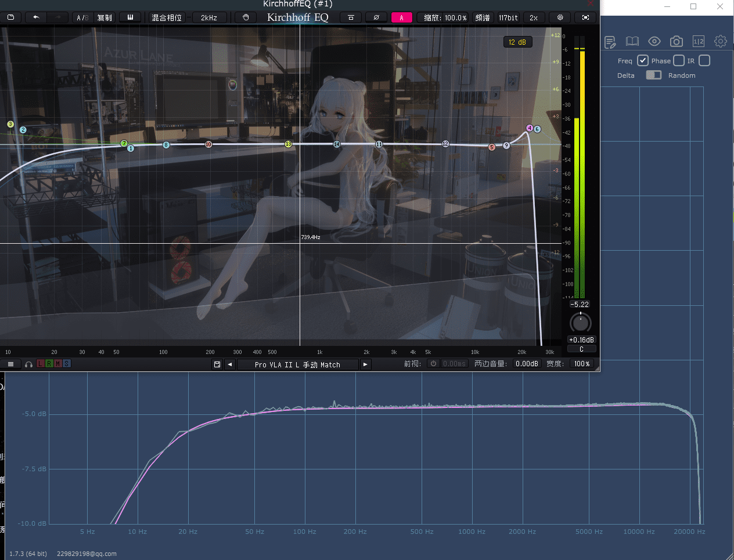
Task: Click the camera snapshot icon
Action: [x=676, y=41]
